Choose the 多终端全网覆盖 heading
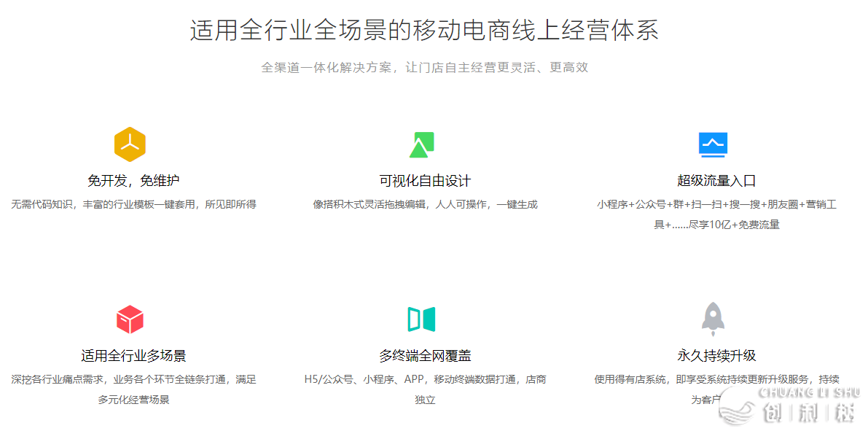This screenshot has height=431, width=868. coord(425,356)
